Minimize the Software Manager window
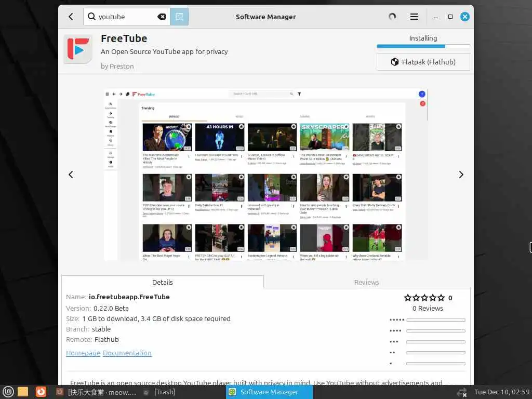The image size is (532, 399). tap(436, 17)
